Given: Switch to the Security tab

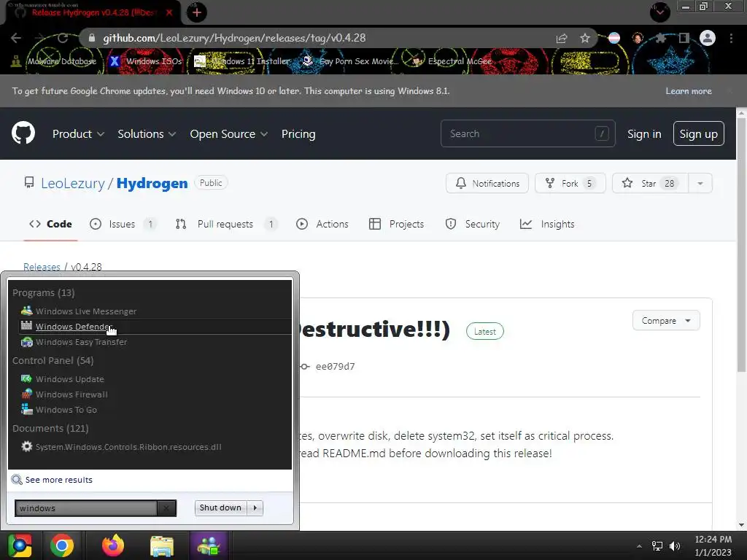Looking at the screenshot, I should [473, 224].
